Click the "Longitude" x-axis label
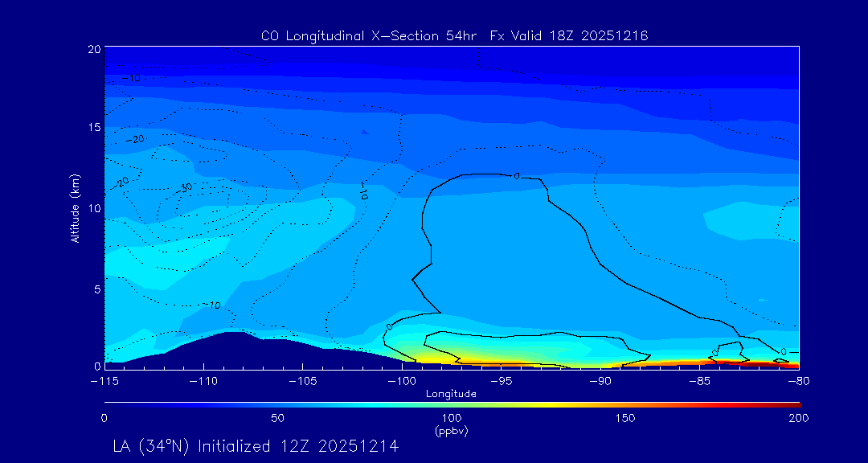 (x=451, y=394)
